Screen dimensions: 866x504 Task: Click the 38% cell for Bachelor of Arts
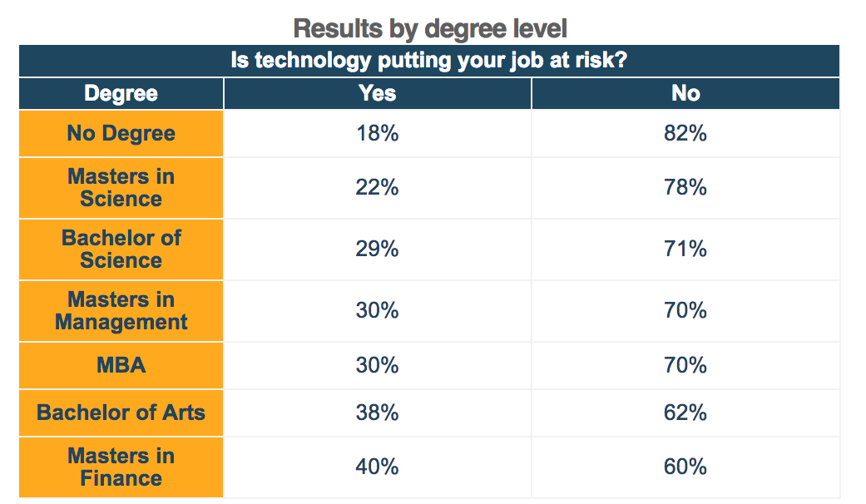(x=378, y=413)
